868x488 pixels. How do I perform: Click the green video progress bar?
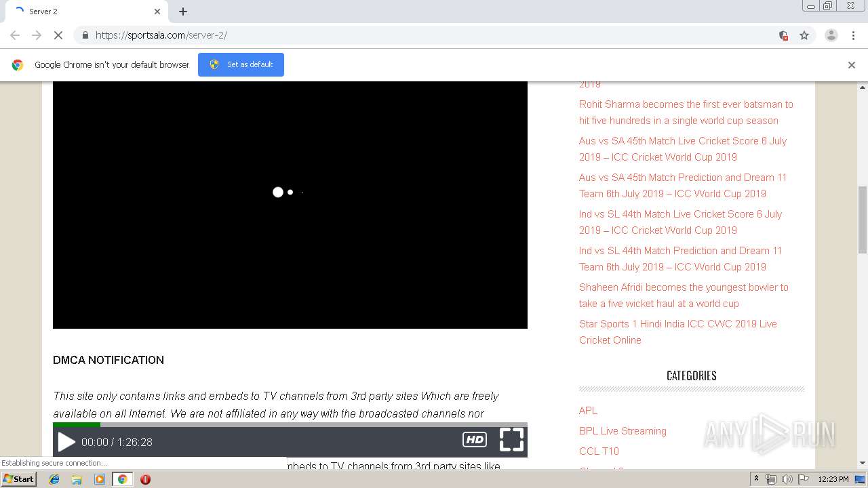click(x=77, y=424)
